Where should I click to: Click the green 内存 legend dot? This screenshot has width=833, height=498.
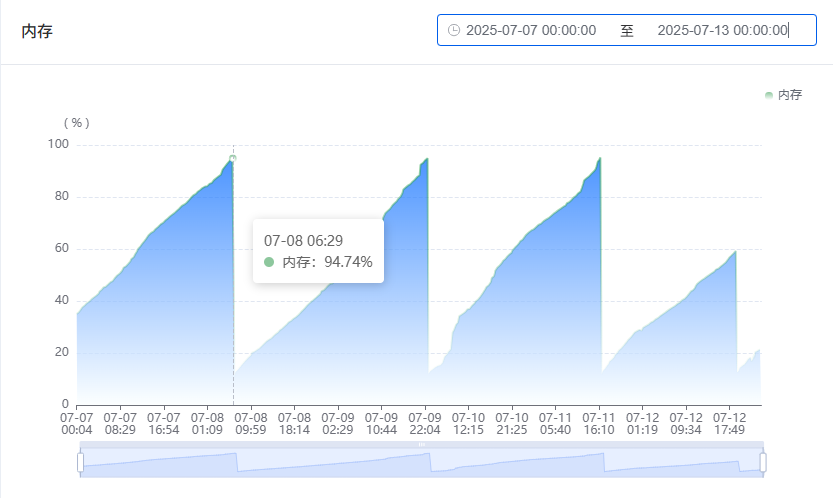tap(769, 95)
